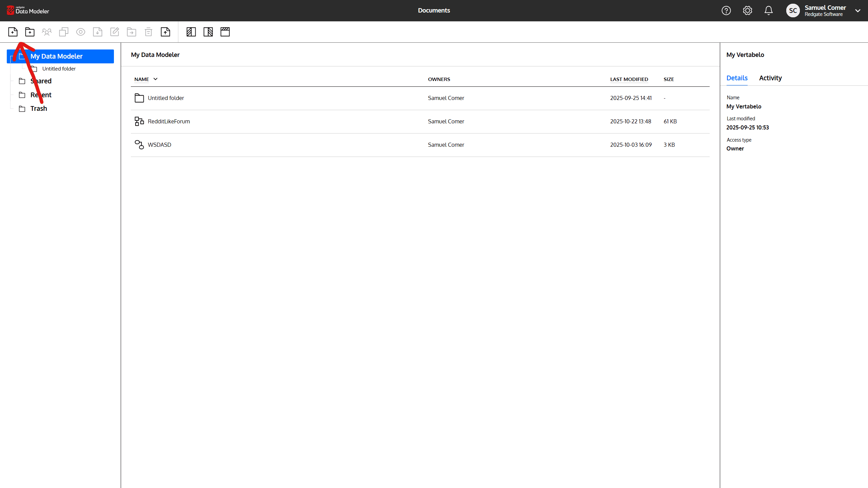
Task: Toggle the left panel visibility
Action: pos(191,32)
